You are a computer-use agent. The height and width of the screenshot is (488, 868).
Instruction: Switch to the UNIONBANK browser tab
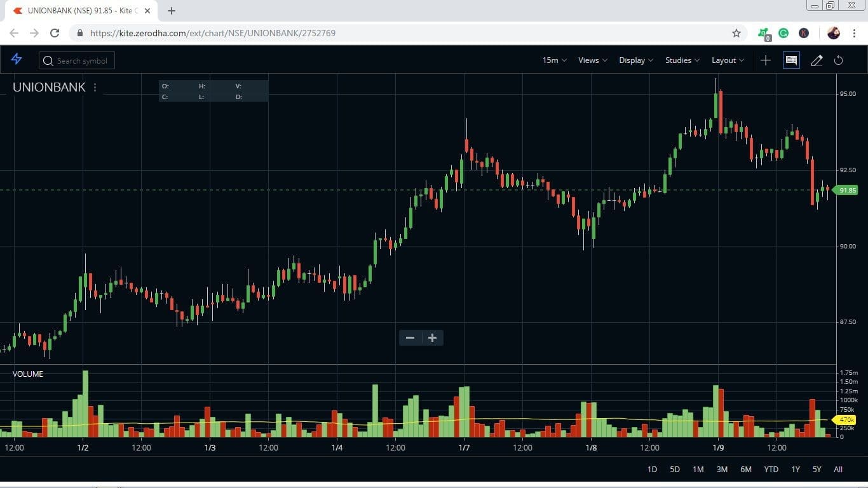(76, 10)
